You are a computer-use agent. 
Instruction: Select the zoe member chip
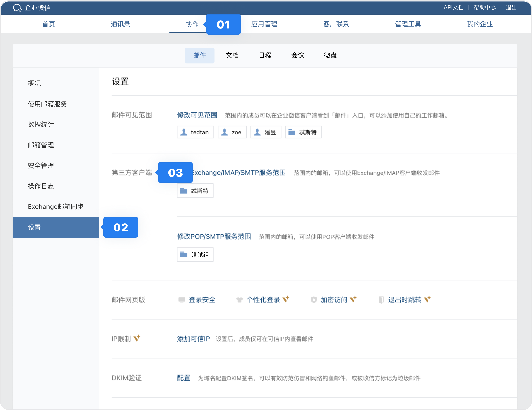click(232, 132)
